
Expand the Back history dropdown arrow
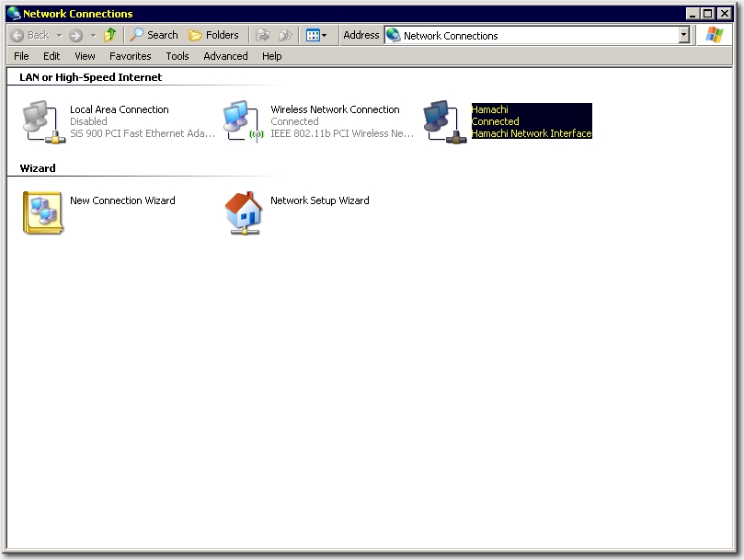pos(59,35)
